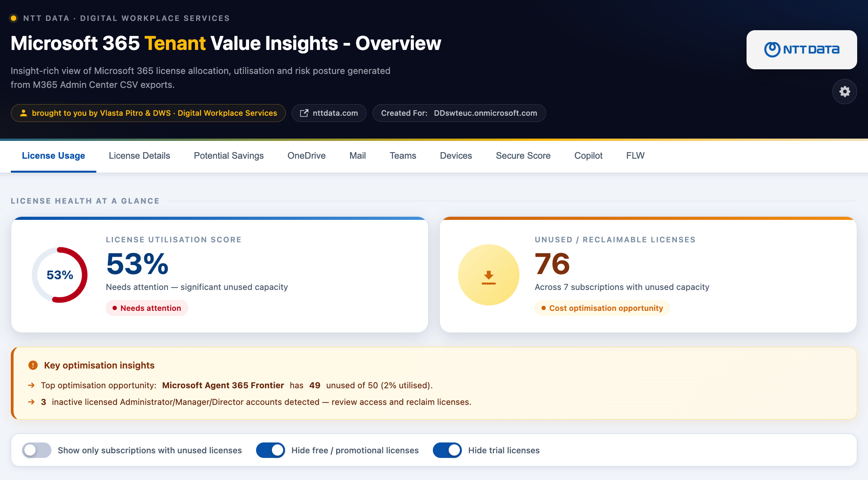Click the arrow beside inactive licensed accounts line

pyautogui.click(x=31, y=402)
